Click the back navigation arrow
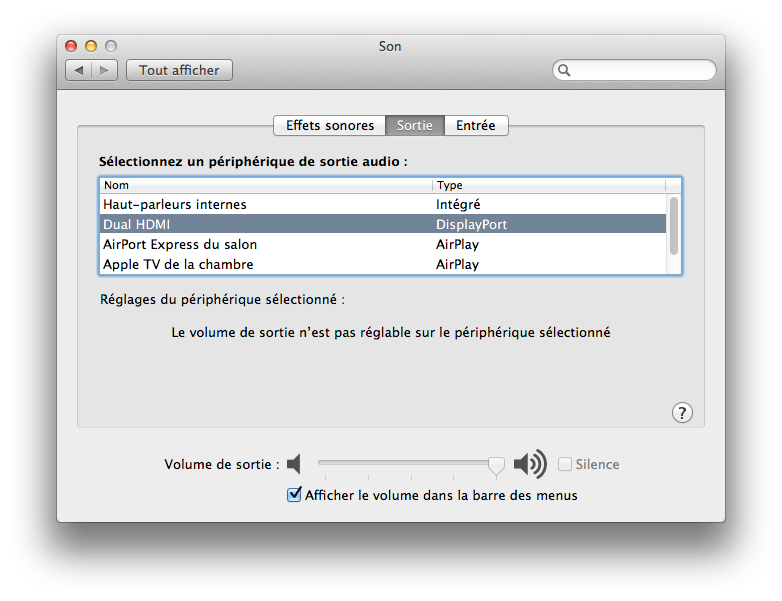This screenshot has width=782, height=601. coord(79,70)
